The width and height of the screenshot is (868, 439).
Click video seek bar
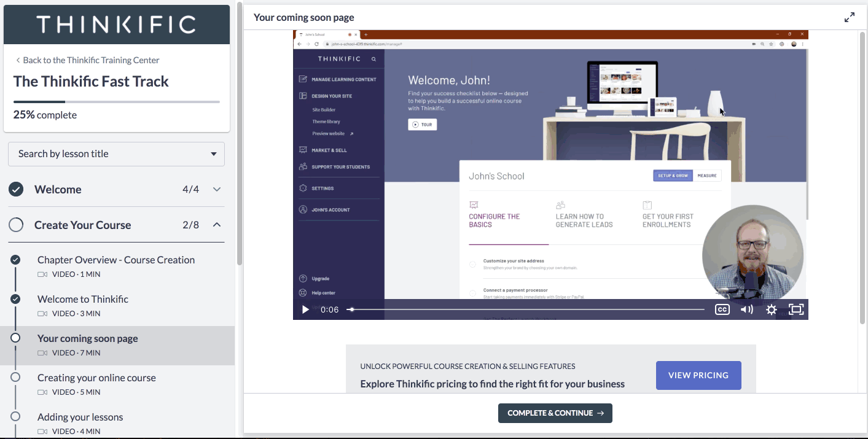point(526,309)
